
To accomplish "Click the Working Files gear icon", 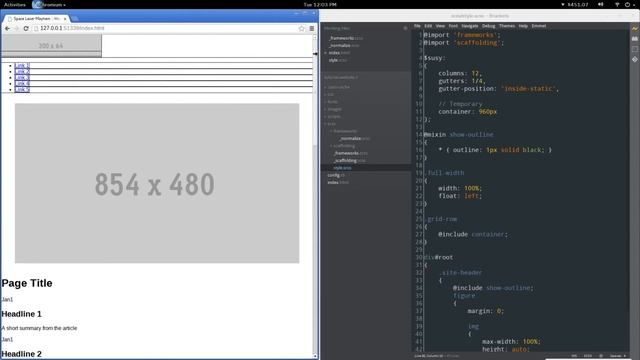I will click(405, 28).
